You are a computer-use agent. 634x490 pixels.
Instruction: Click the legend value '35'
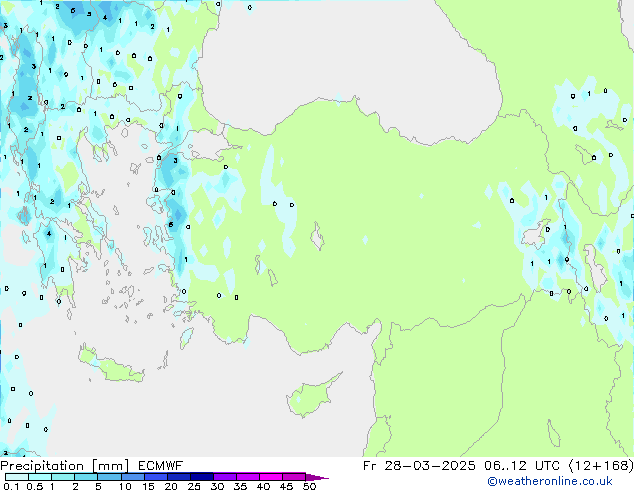tap(240, 486)
